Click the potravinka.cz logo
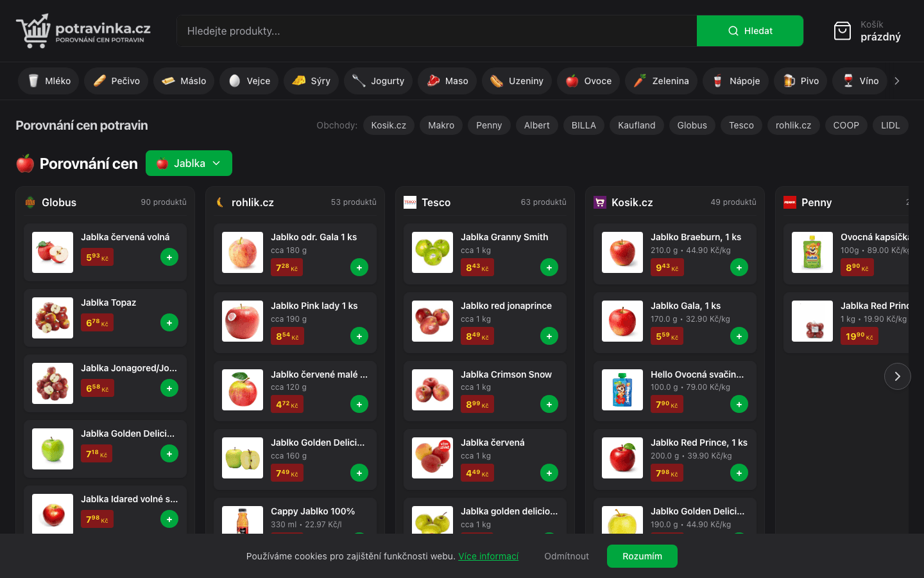This screenshot has height=578, width=924. click(83, 31)
